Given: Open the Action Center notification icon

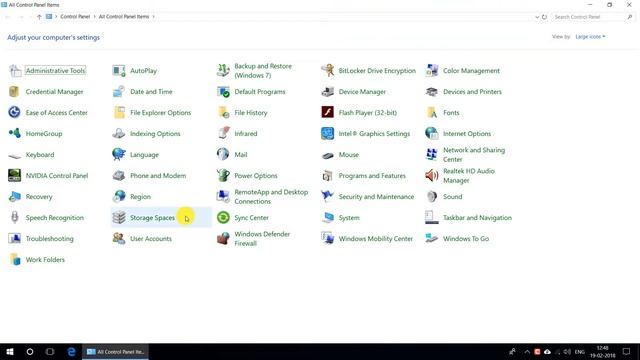Looking at the screenshot, I should pyautogui.click(x=626, y=351).
